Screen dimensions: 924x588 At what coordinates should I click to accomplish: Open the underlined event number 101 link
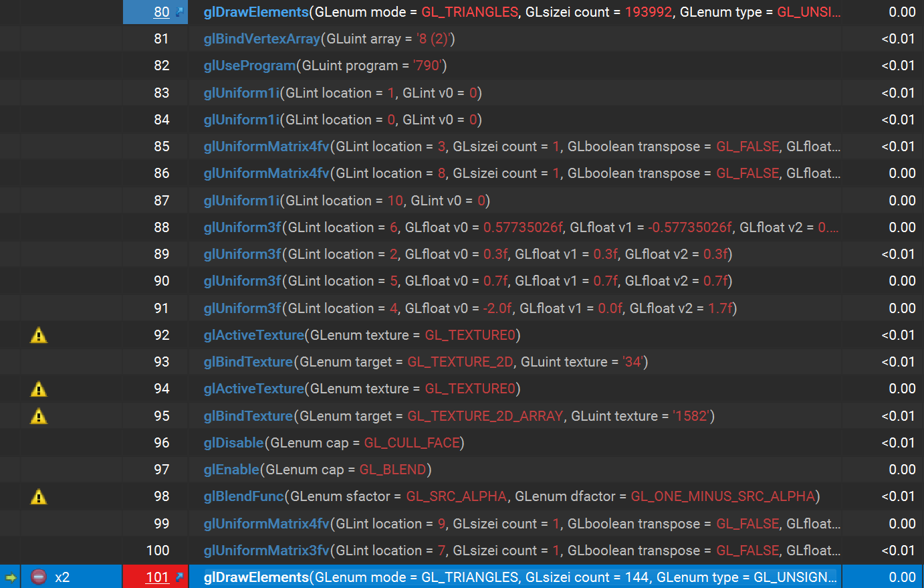[157, 577]
